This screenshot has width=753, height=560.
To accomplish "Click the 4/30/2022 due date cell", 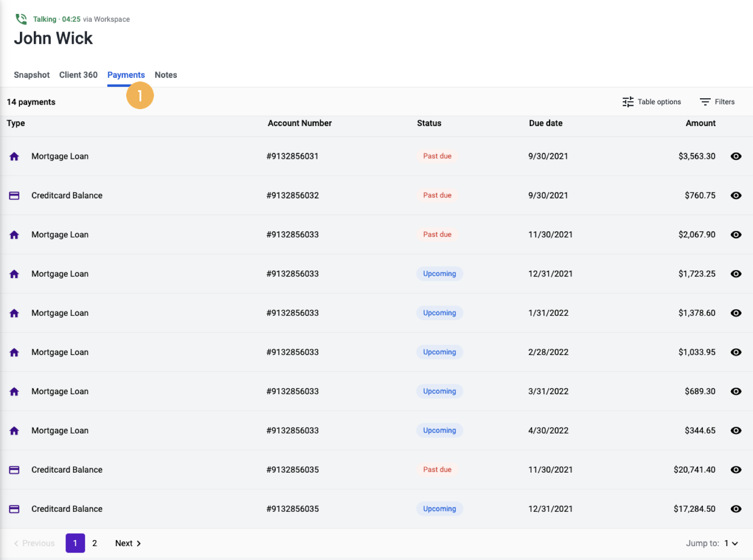I will pos(548,431).
